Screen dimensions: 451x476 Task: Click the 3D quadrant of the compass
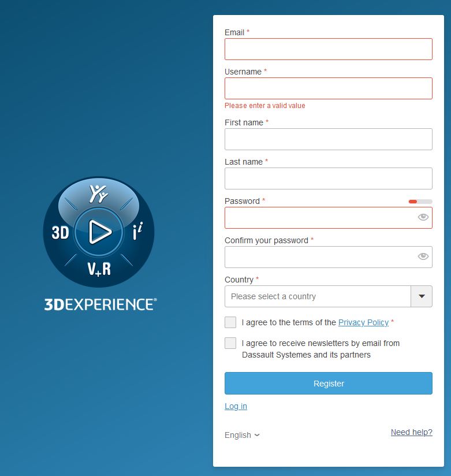pyautogui.click(x=61, y=233)
